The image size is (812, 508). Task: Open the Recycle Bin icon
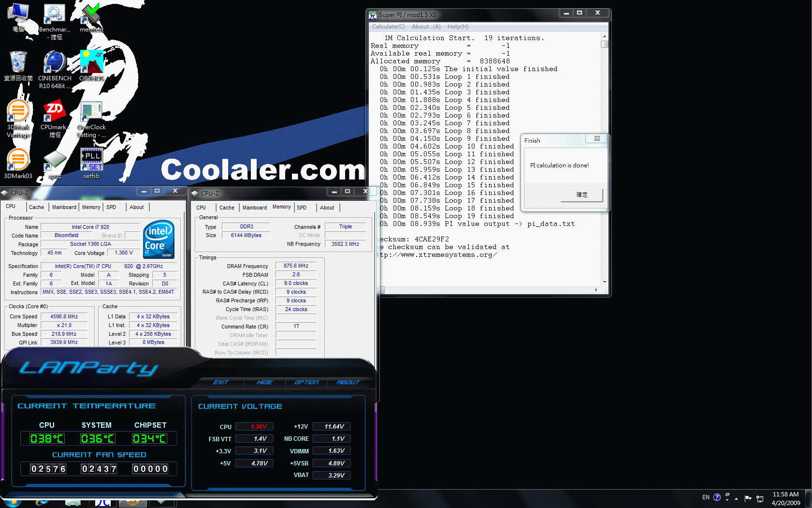pos(18,65)
